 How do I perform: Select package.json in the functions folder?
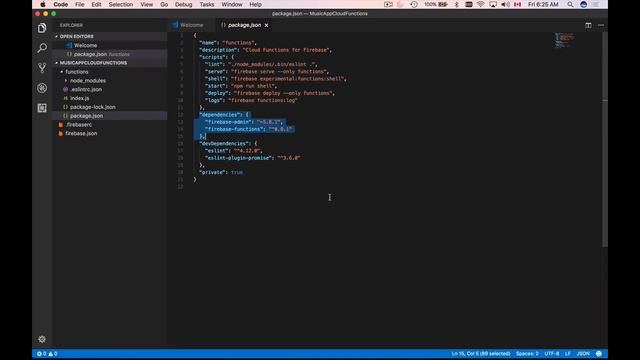86,116
